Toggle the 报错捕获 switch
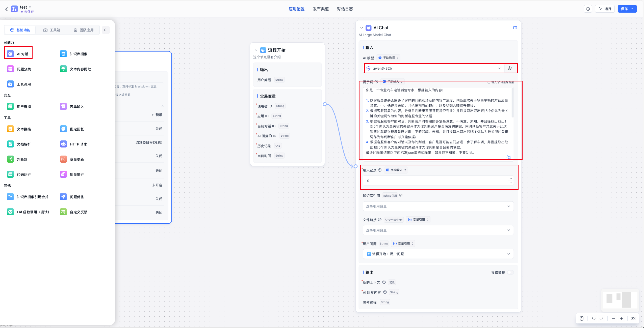Image resolution: width=644 pixels, height=328 pixels. pos(510,272)
